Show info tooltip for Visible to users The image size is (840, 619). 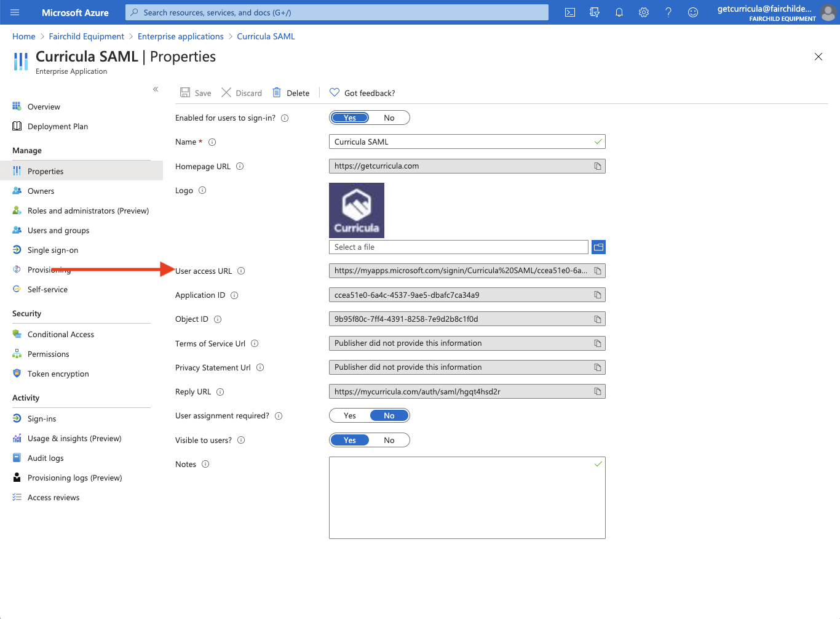241,440
